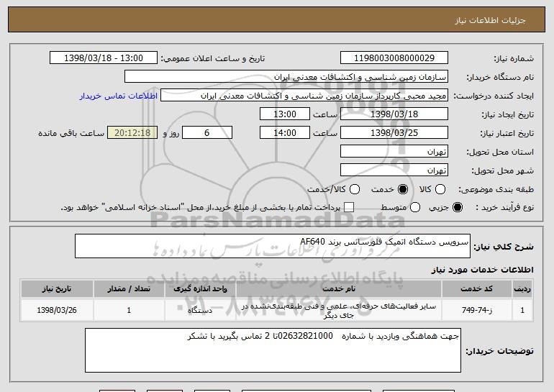Click the delivery province تهران field
The height and width of the screenshot is (392, 554).
click(x=394, y=152)
